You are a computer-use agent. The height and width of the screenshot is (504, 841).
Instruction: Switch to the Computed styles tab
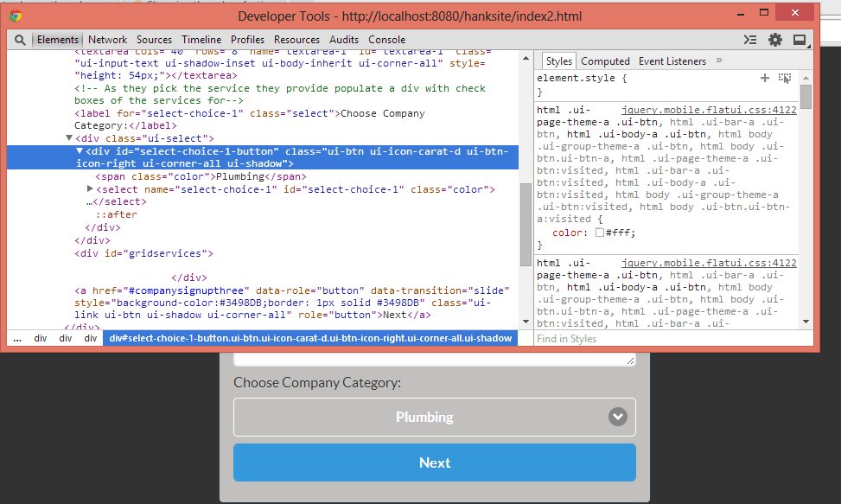click(605, 61)
